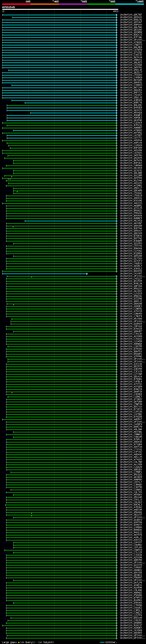Select the UniRef100_P56986 label
The image size is (146, 644).
click(131, 595)
